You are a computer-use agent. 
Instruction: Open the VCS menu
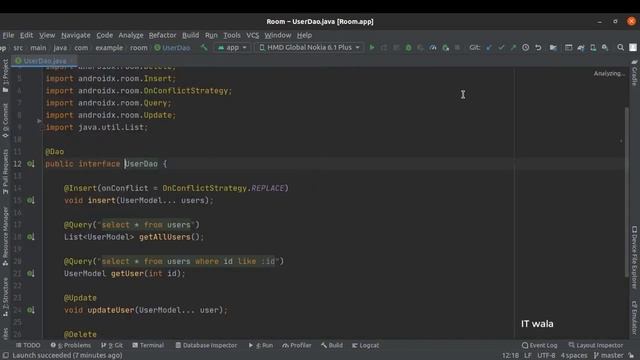coord(253,35)
